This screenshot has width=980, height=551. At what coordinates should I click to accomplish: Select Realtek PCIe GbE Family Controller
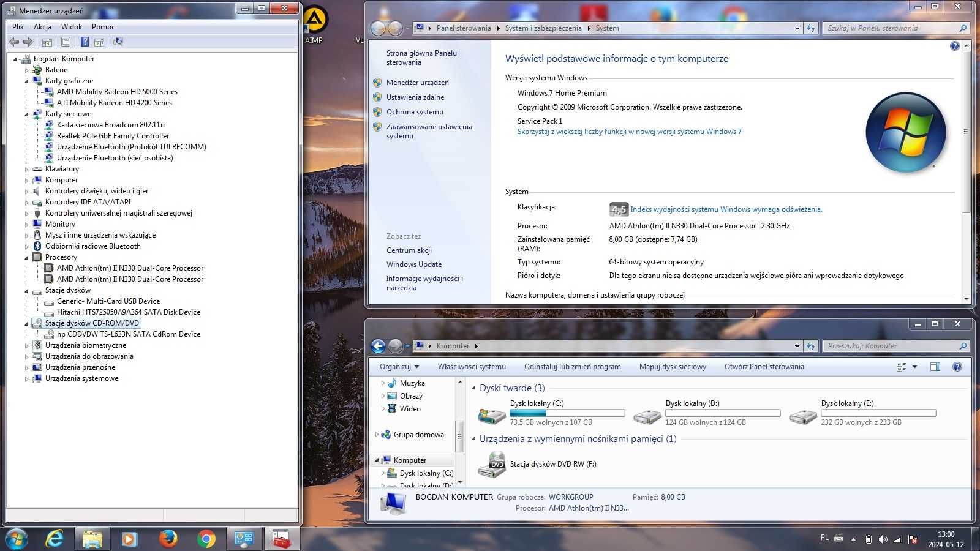113,136
